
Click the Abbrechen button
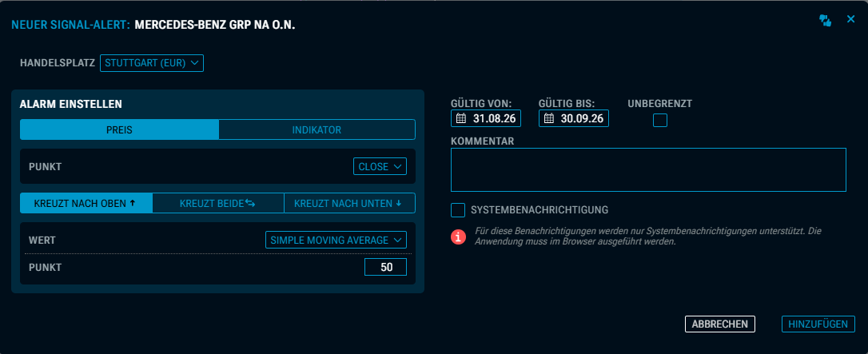720,324
